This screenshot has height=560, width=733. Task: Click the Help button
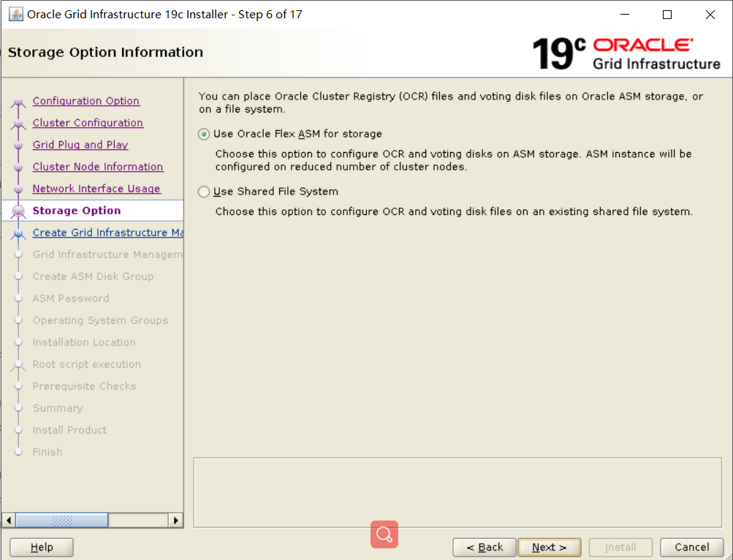[x=42, y=547]
